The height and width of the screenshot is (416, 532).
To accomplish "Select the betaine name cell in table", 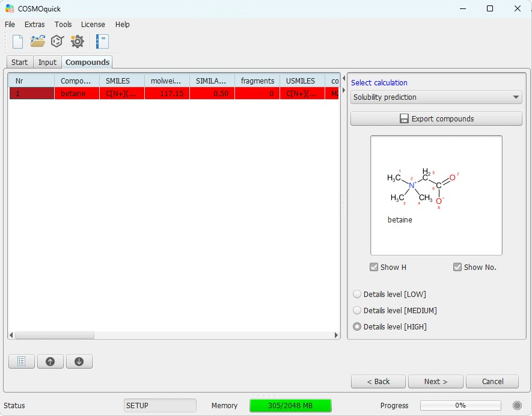I will [77, 93].
